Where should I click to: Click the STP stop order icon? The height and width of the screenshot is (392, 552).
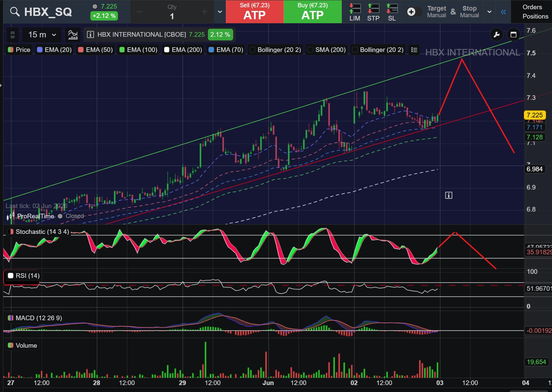click(373, 12)
